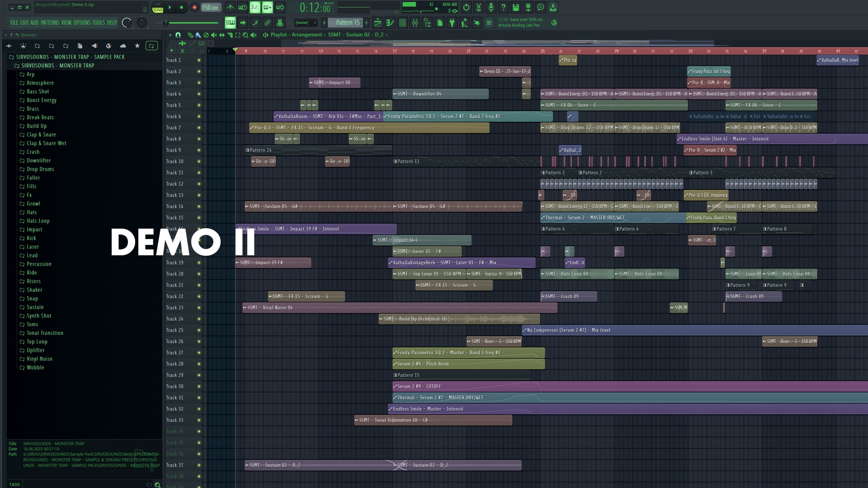Open the Piano roll window icon

click(390, 23)
